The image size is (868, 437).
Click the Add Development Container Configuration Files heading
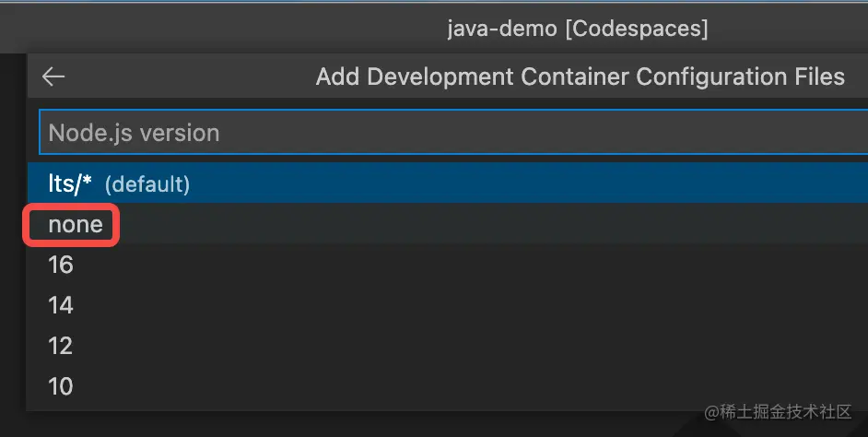(581, 77)
